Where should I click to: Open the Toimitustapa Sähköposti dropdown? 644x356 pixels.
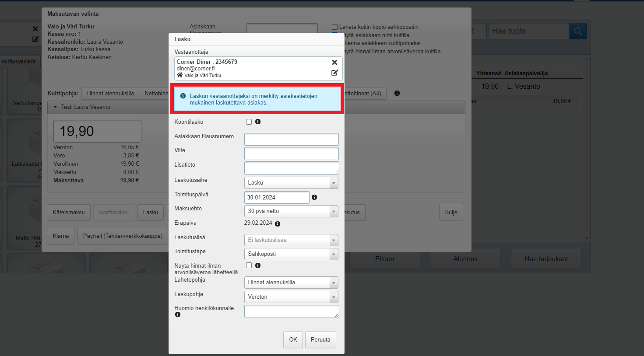tap(291, 254)
